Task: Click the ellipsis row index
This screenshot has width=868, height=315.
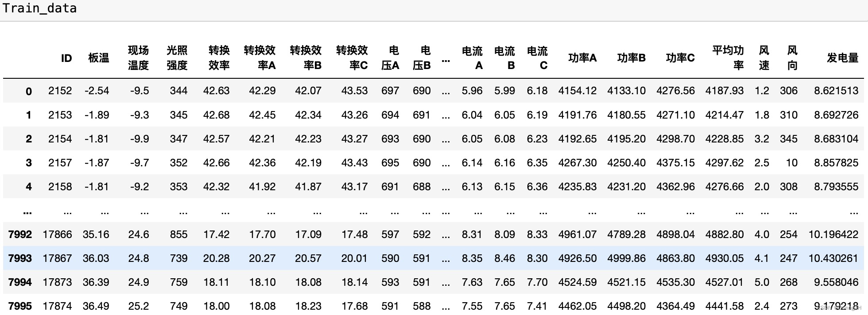Action: tap(27, 211)
